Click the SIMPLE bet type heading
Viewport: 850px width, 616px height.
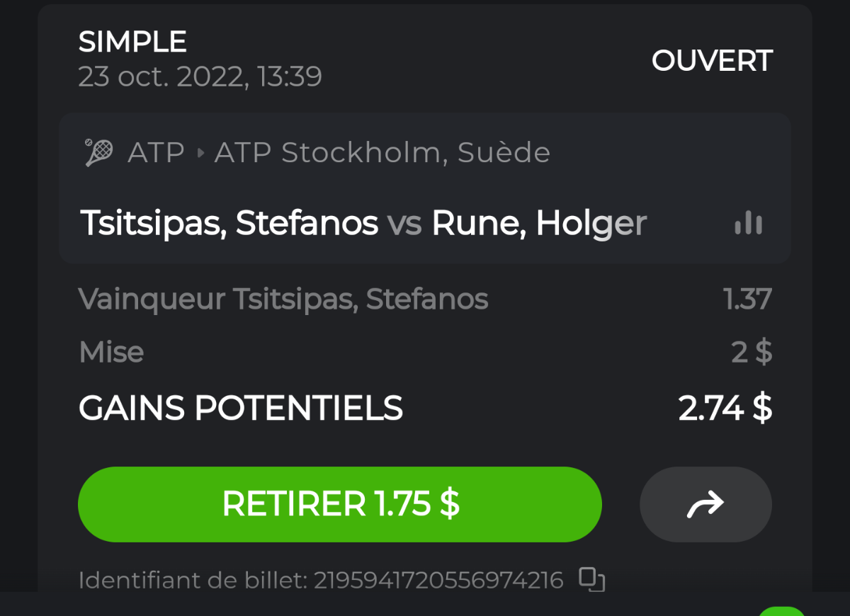coord(132,42)
